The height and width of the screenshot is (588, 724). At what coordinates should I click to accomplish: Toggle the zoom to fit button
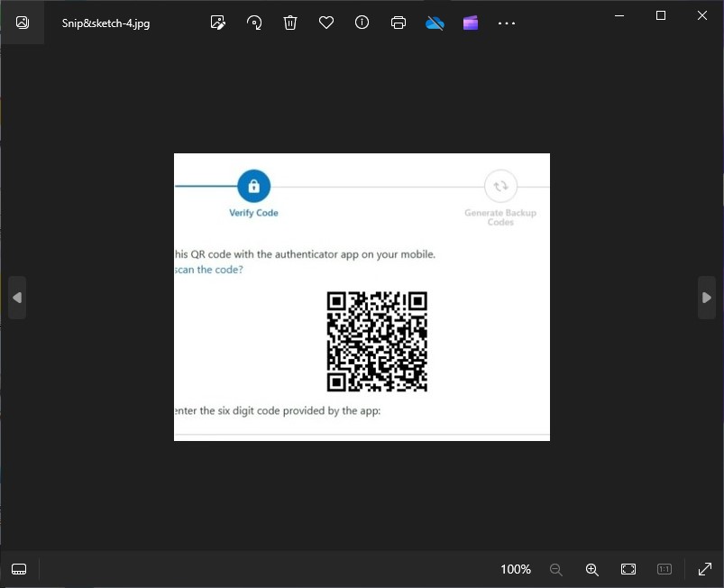click(x=628, y=569)
